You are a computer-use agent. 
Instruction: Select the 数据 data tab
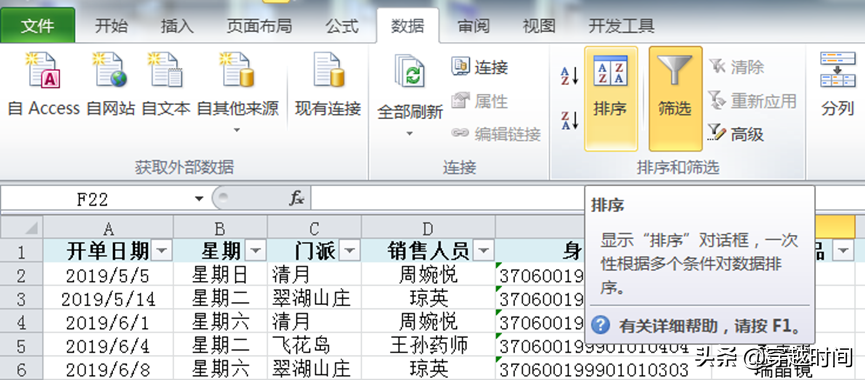[408, 26]
